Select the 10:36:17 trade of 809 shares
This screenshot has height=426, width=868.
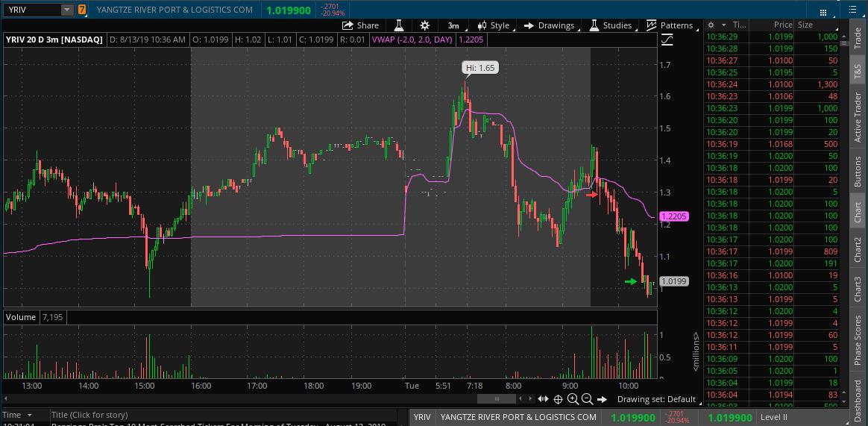coord(772,251)
